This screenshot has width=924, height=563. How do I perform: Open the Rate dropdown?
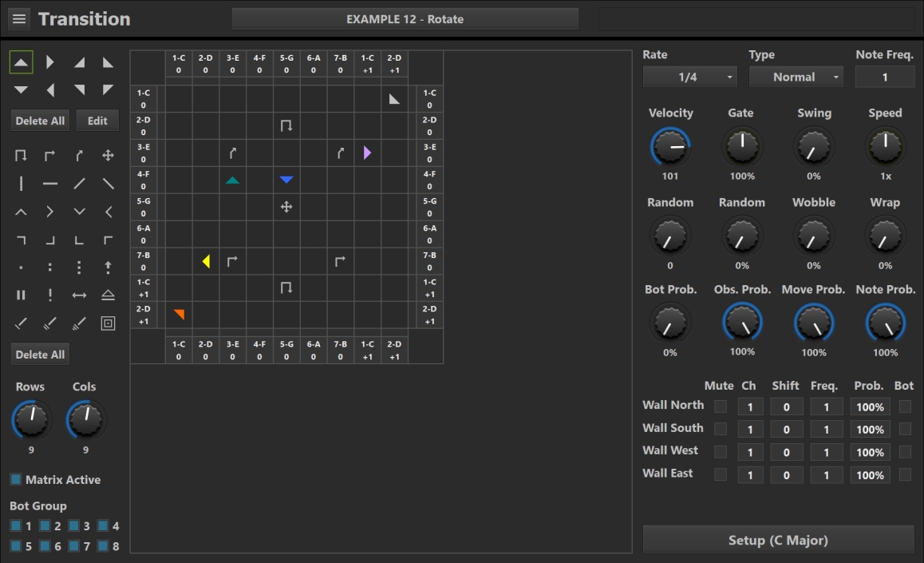pyautogui.click(x=689, y=77)
